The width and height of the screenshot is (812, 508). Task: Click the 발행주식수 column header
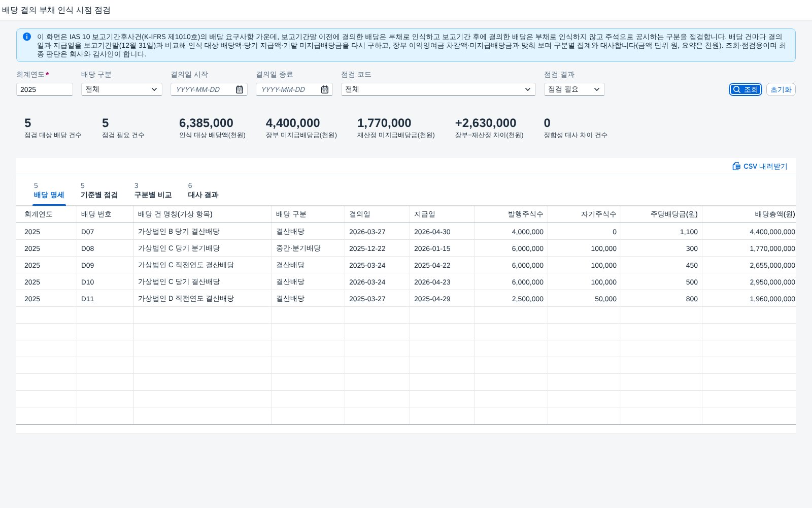point(511,214)
